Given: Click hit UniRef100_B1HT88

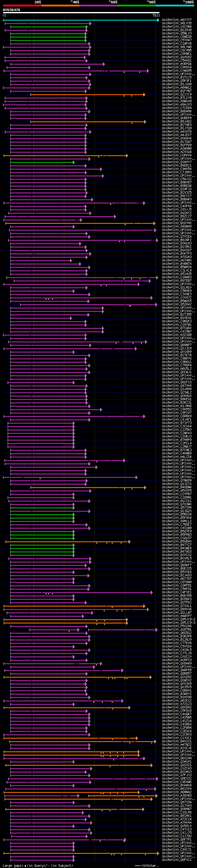Looking at the screenshot, I should [177, 697].
